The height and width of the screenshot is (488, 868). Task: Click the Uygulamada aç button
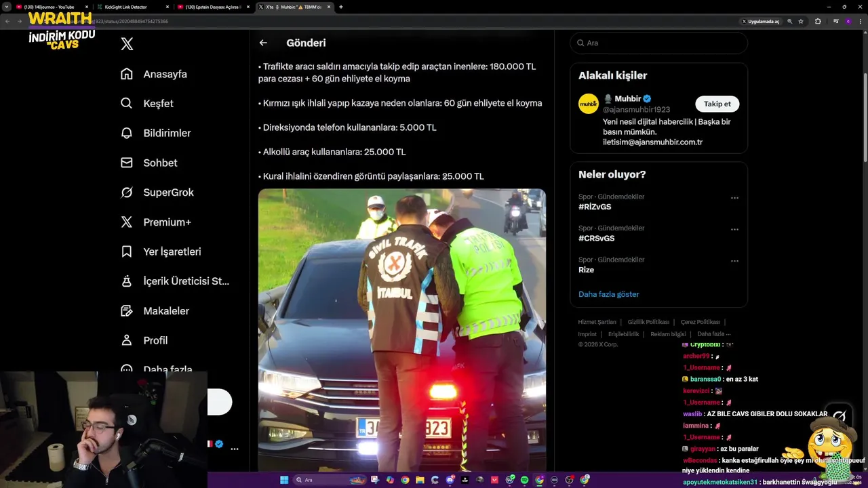(762, 21)
